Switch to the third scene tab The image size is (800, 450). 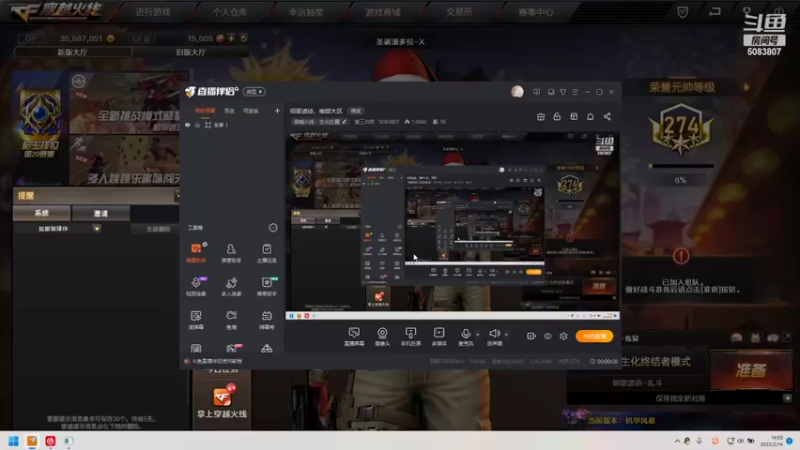pos(251,111)
